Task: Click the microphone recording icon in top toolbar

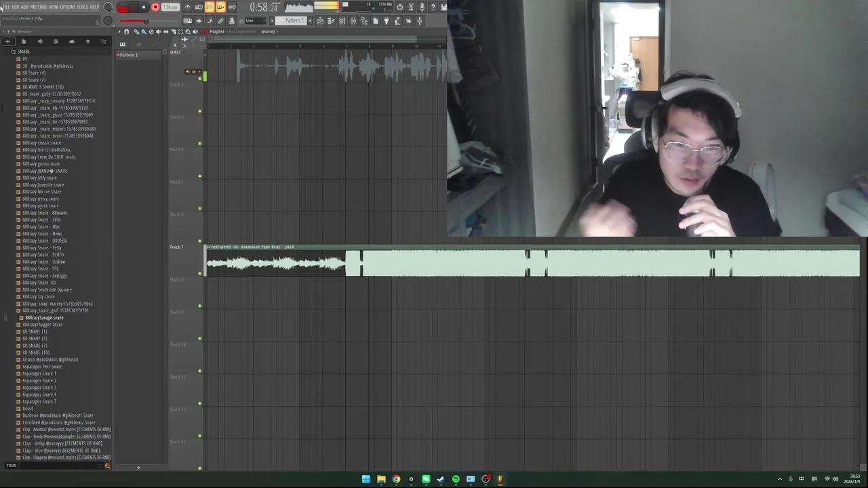Action: click(422, 7)
